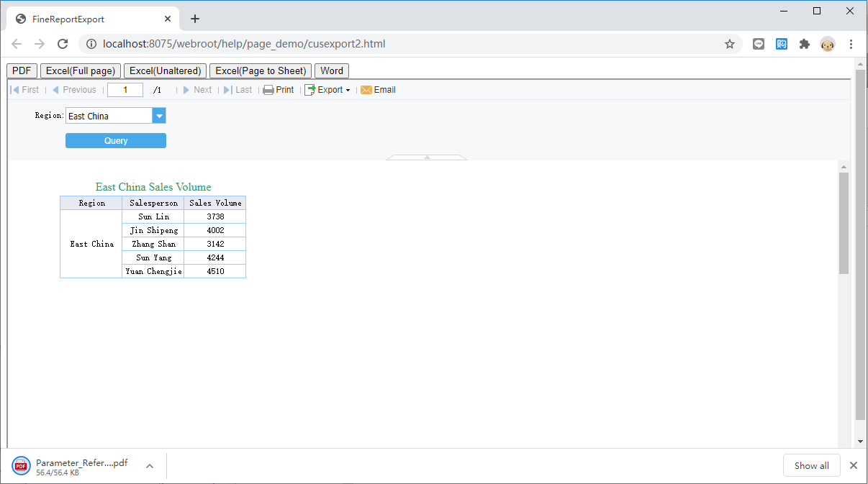Expand the Region combo box arrow
This screenshot has width=868, height=484.
[159, 116]
